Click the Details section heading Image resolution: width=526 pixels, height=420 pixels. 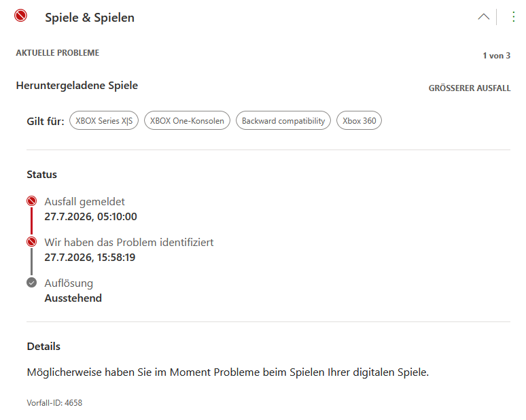(x=43, y=346)
